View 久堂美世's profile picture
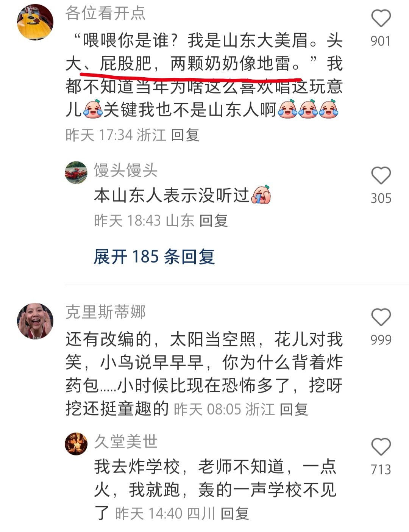 tap(76, 444)
